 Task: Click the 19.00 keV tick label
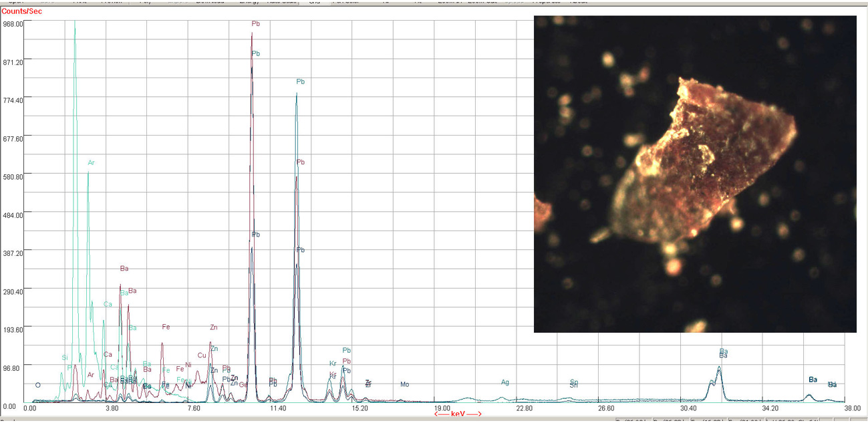pos(442,408)
